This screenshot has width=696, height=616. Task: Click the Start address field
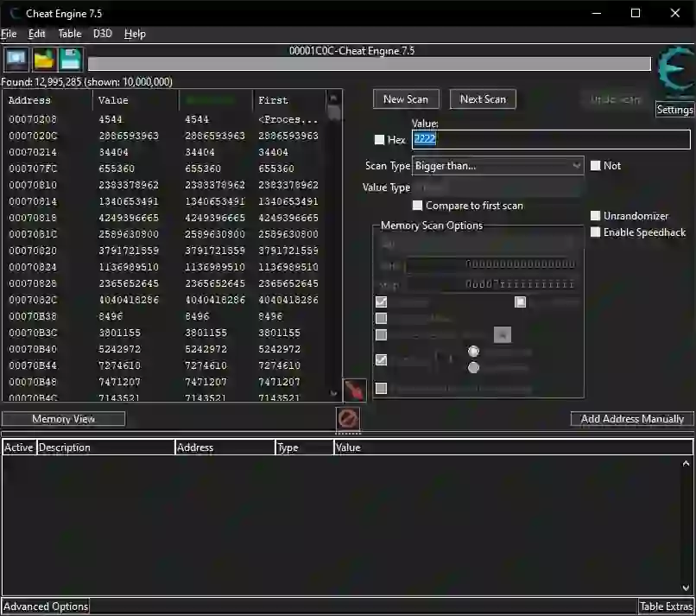coord(490,264)
